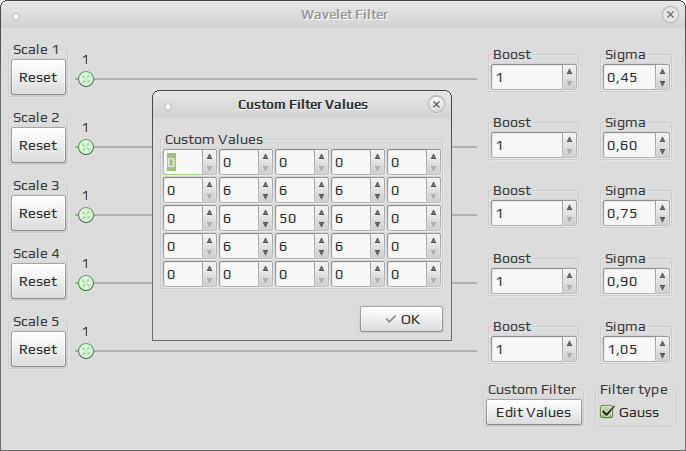The height and width of the screenshot is (451, 686).
Task: Decrease Sigma 0,75 value
Action: [x=662, y=220]
